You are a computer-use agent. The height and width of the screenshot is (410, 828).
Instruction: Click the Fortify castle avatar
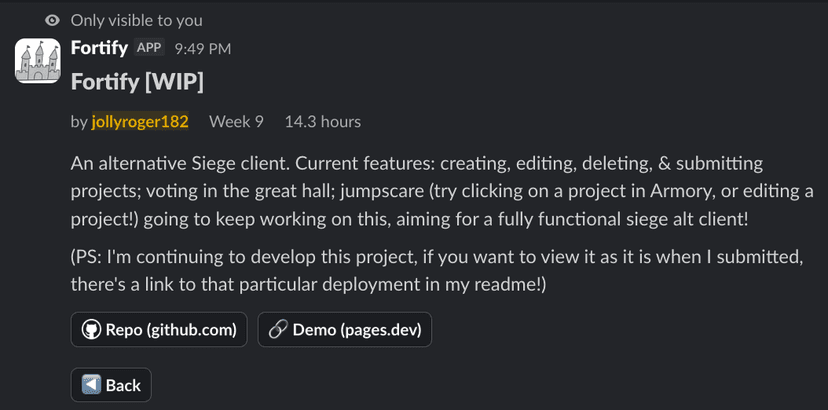click(x=39, y=61)
